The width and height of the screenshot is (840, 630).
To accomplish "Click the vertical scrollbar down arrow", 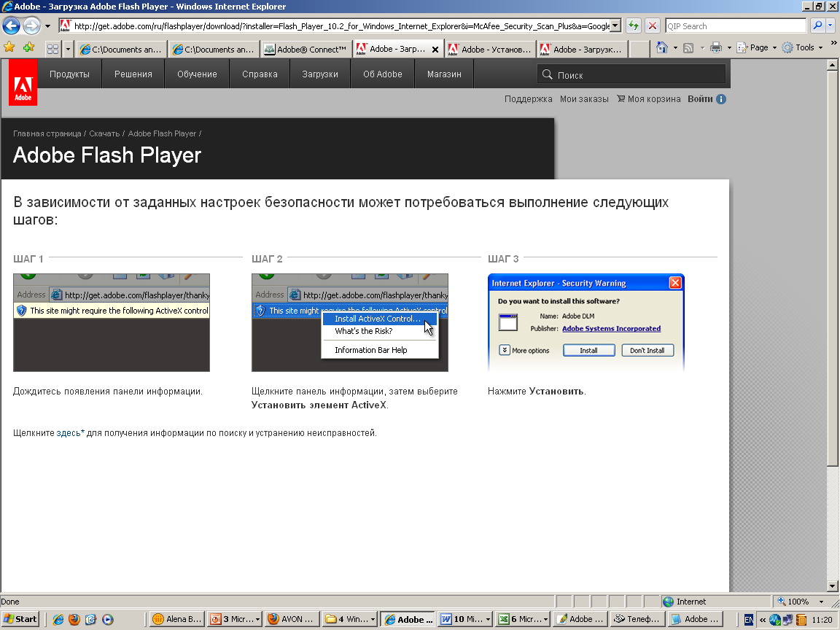I will click(x=832, y=586).
